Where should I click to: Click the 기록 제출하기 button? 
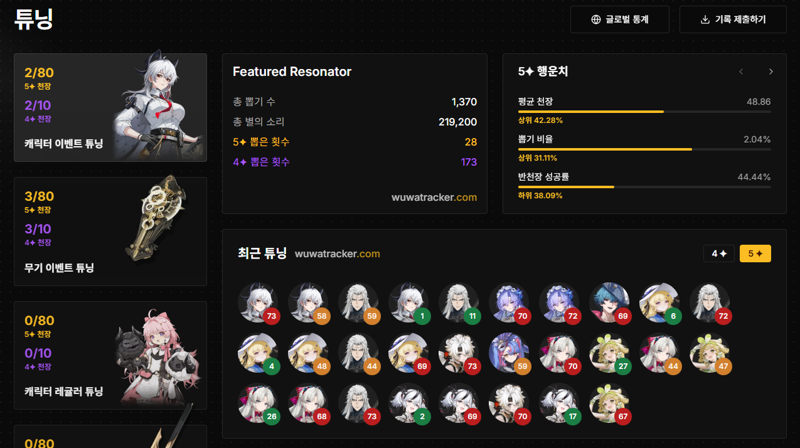pos(733,19)
